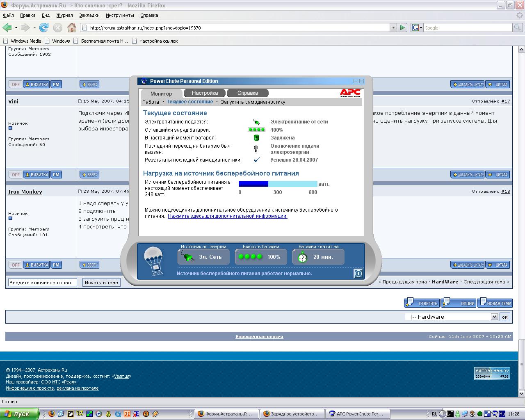Click post icon beside 15 May 2007

pyautogui.click(x=80, y=101)
